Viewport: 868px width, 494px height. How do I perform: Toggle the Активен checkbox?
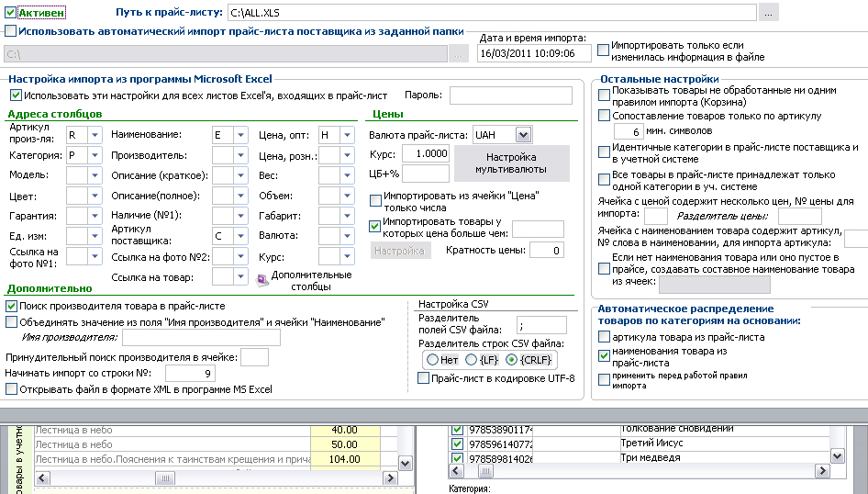10,12
